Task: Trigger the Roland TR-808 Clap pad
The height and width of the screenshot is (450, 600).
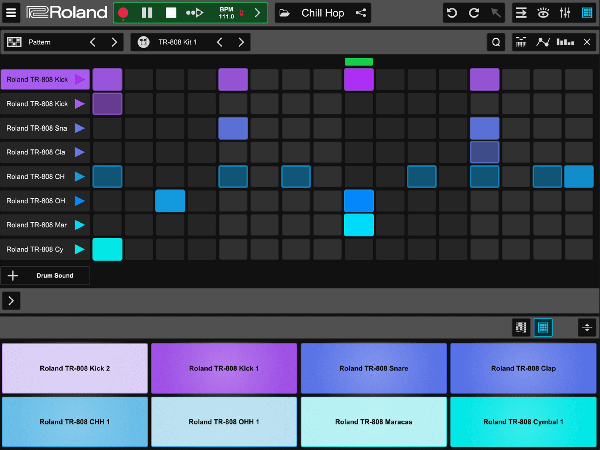Action: (x=523, y=368)
